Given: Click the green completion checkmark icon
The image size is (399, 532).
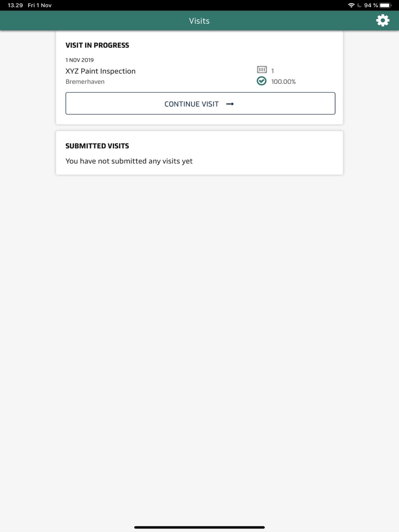Looking at the screenshot, I should click(x=261, y=81).
